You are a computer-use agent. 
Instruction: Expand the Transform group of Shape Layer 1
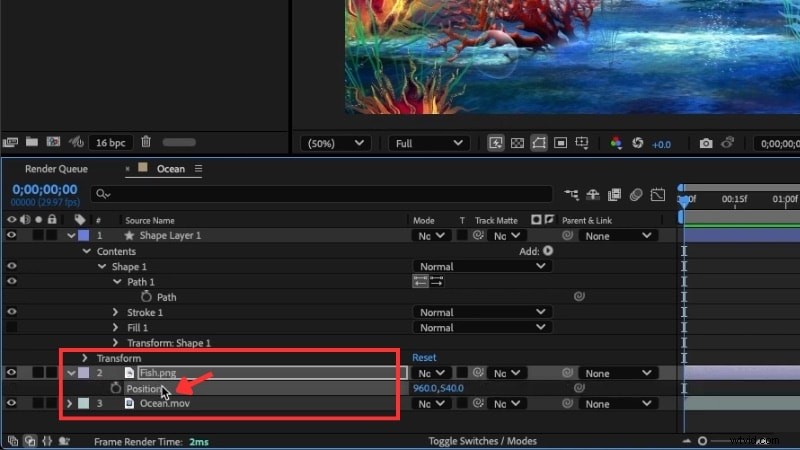tap(85, 358)
